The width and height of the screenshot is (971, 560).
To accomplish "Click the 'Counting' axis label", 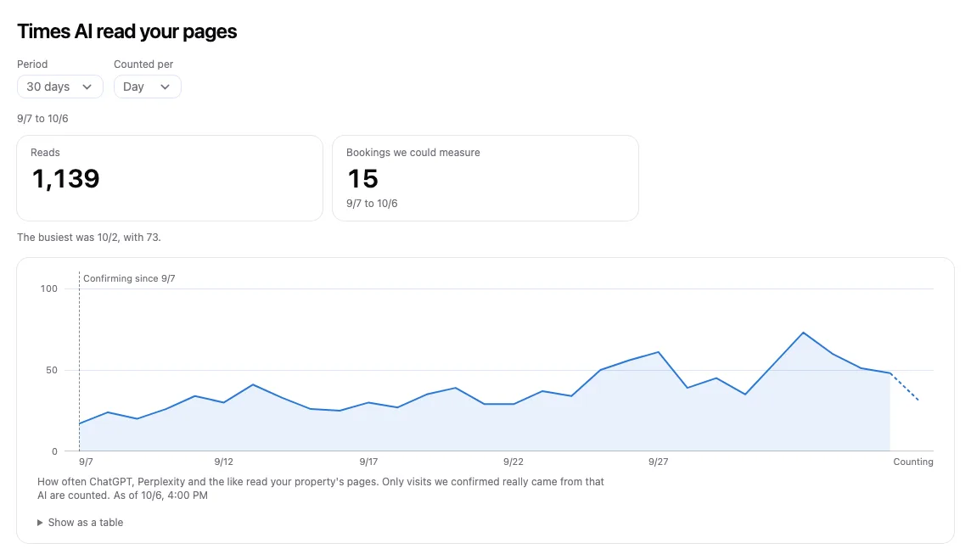I will pyautogui.click(x=912, y=462).
